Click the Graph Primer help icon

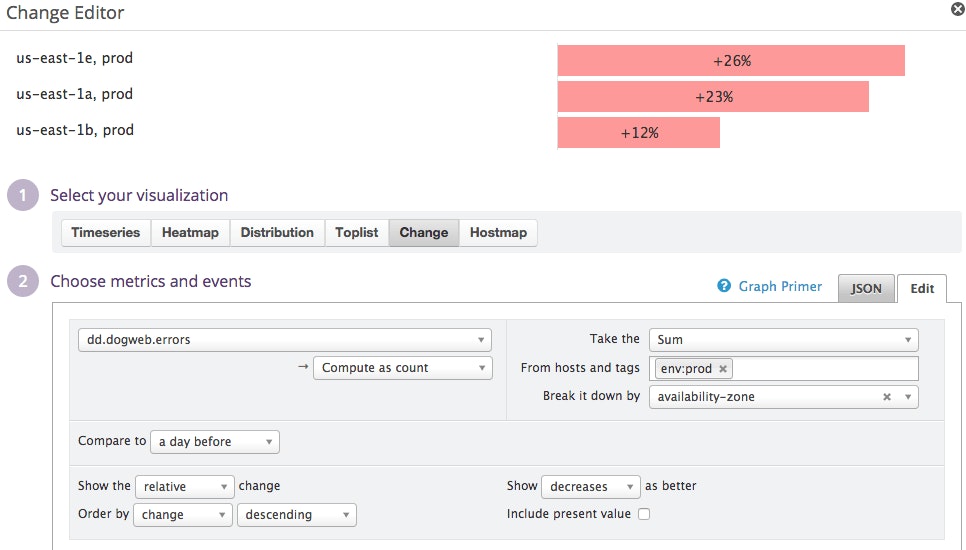tap(724, 287)
